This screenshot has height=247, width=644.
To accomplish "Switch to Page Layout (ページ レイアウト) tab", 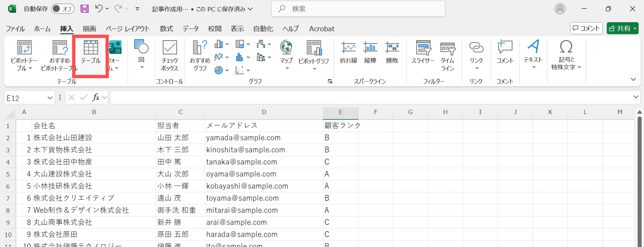I will point(128,29).
